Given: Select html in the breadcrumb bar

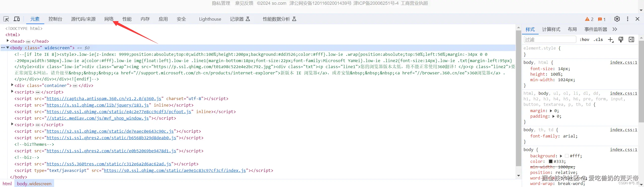Looking at the screenshot, I should click(x=7, y=184).
